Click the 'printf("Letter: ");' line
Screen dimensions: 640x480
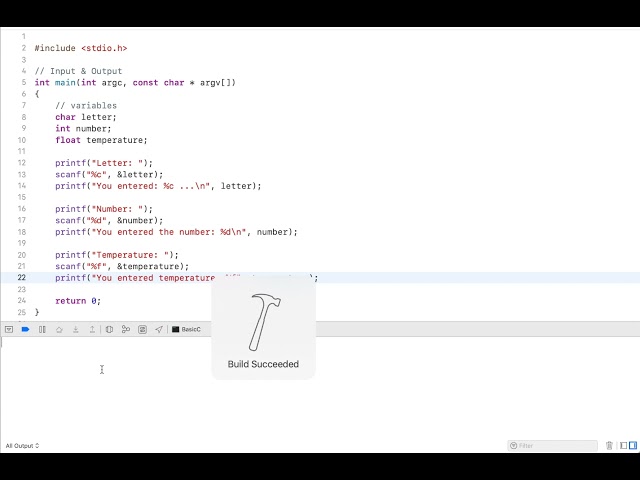pyautogui.click(x=104, y=163)
